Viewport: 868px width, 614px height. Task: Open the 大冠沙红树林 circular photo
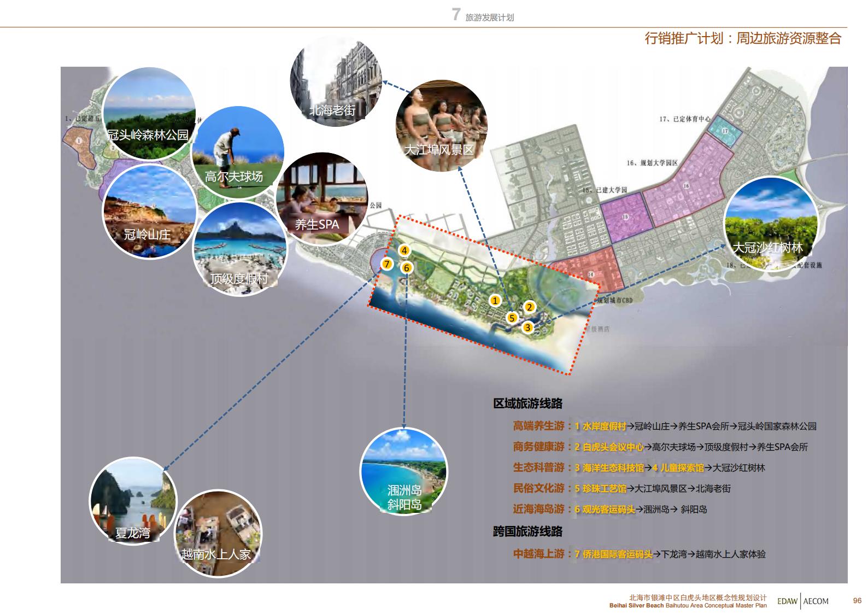(x=771, y=223)
